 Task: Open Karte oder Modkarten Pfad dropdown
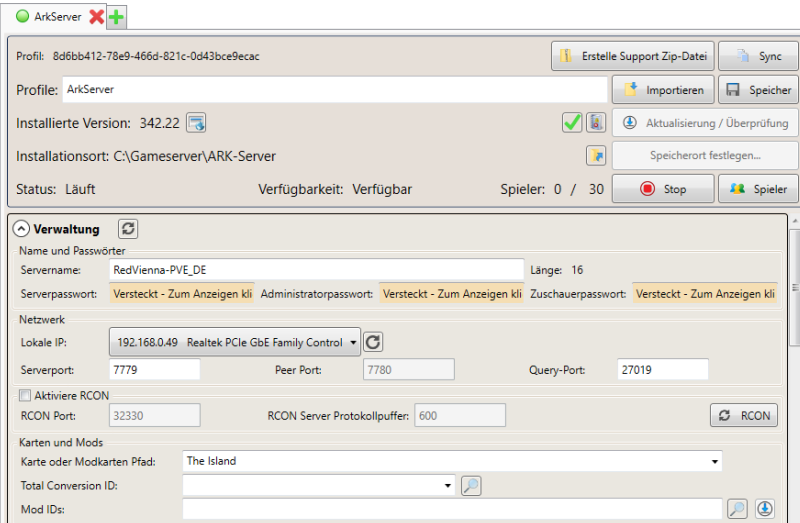[452, 461]
